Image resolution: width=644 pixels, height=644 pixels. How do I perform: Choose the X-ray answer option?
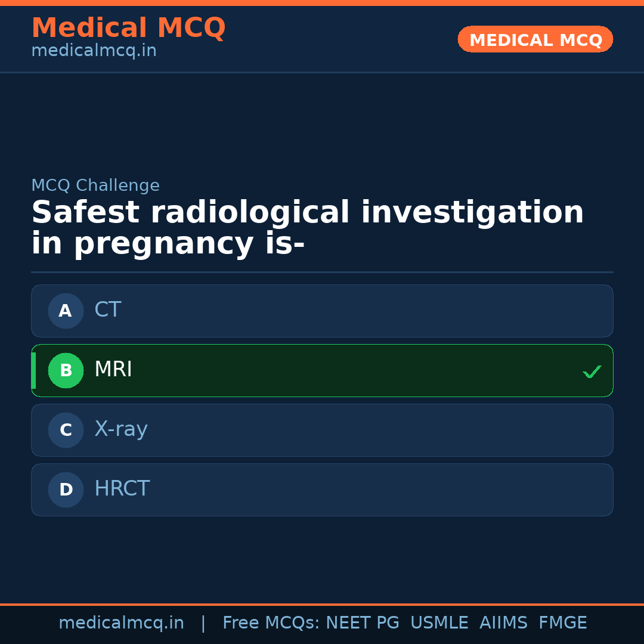pyautogui.click(x=322, y=430)
